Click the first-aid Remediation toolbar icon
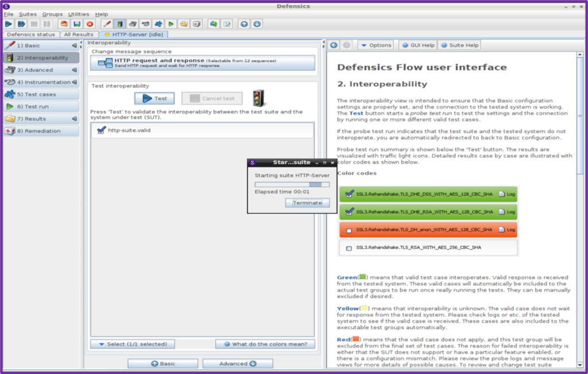Screen dimensions: 588x374 point(197,24)
